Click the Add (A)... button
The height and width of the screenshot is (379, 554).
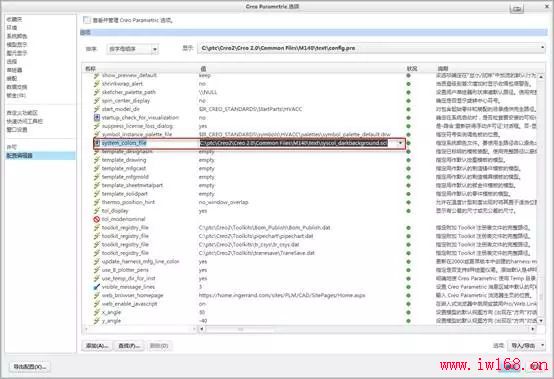point(97,346)
